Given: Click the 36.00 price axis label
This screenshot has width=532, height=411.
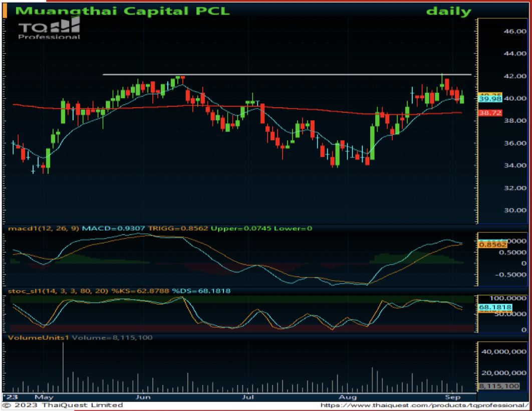Looking at the screenshot, I should (x=514, y=143).
